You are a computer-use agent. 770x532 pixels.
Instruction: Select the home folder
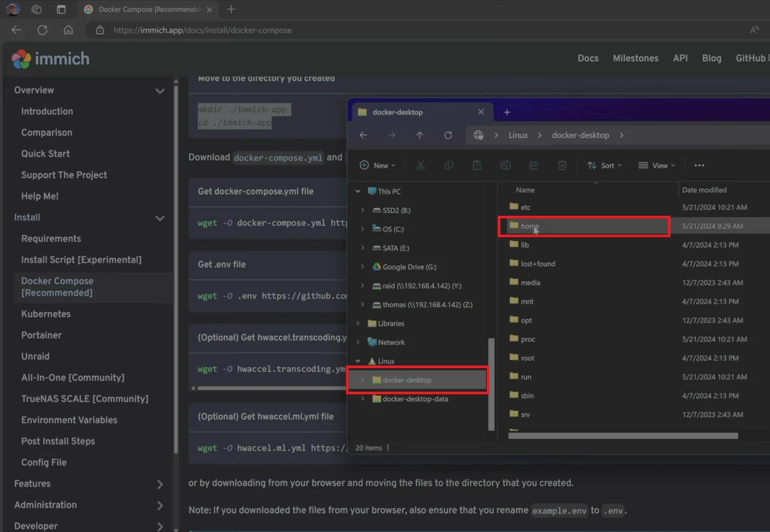524,226
